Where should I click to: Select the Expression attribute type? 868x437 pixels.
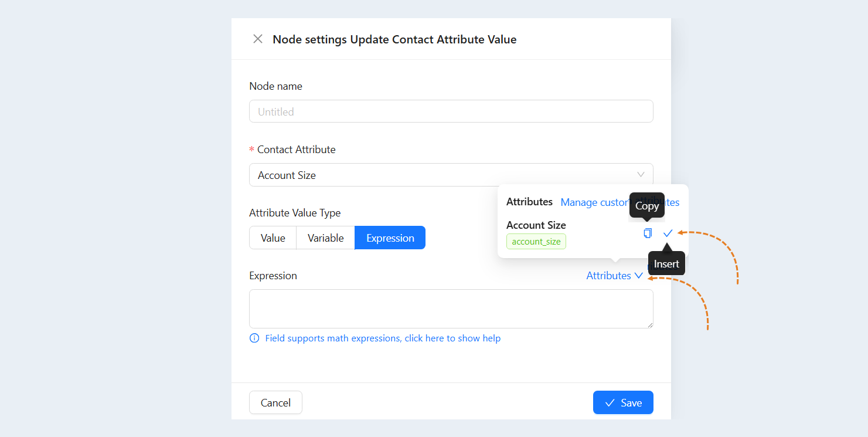390,238
